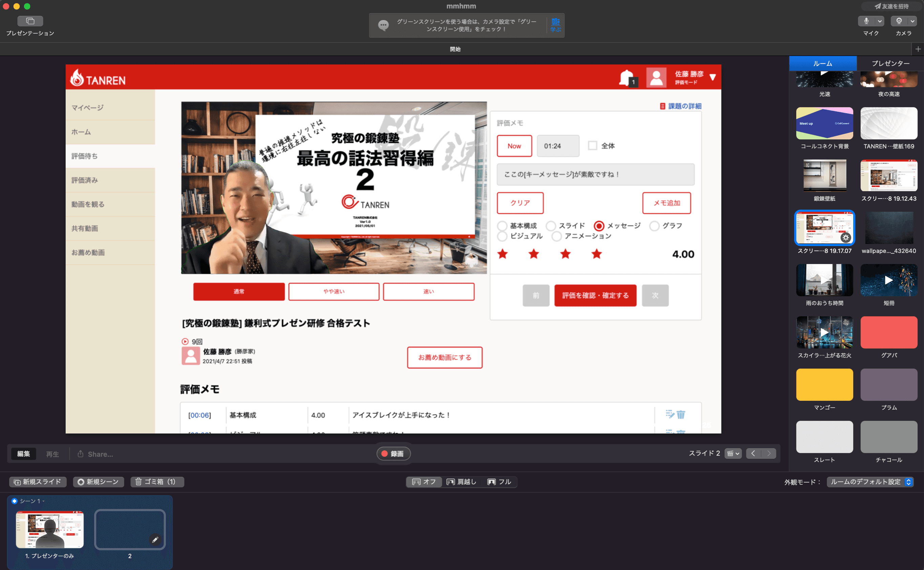Play the 雨のおうち時間 room thumbnail
Image resolution: width=924 pixels, height=570 pixels.
pos(824,280)
